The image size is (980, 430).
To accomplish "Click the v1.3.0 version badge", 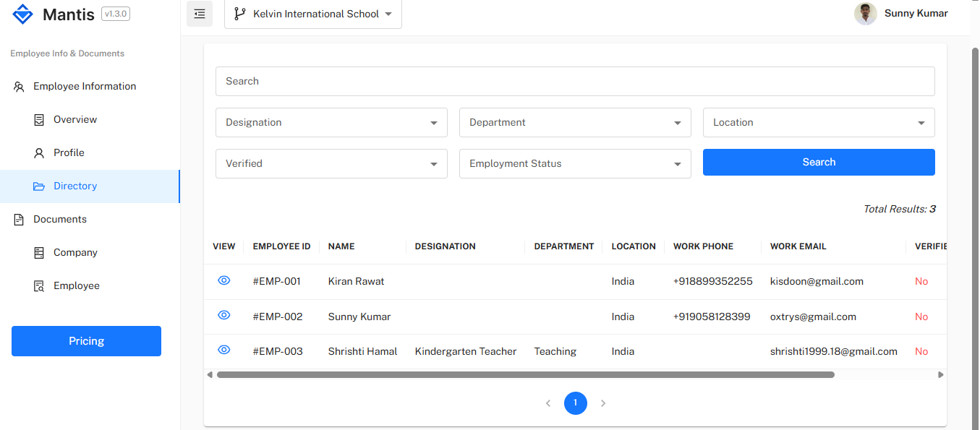I will tap(116, 14).
